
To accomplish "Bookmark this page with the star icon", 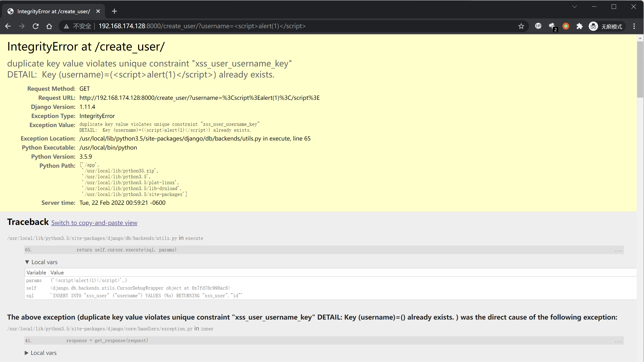I will [x=521, y=26].
